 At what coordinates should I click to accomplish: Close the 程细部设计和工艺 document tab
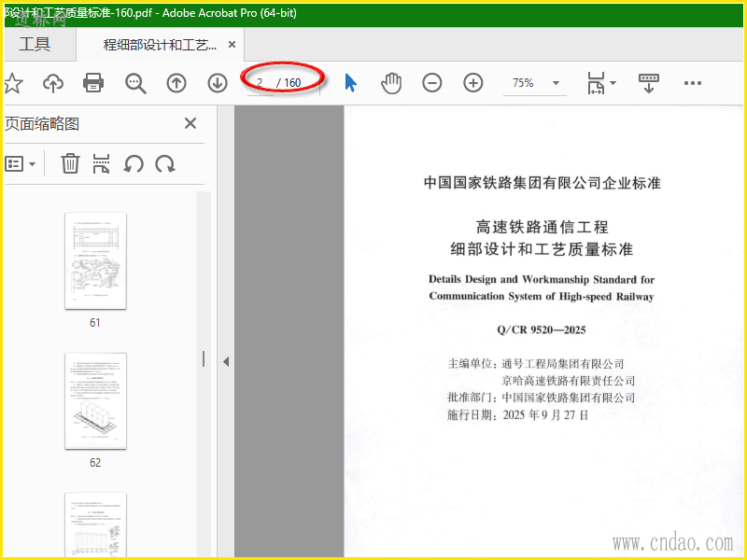232,44
